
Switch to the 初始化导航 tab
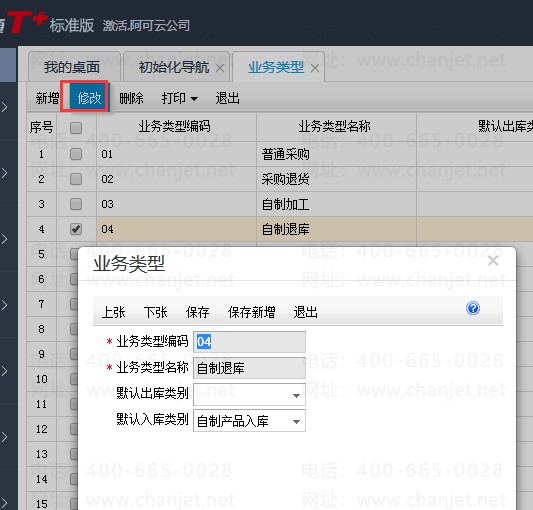tap(174, 67)
